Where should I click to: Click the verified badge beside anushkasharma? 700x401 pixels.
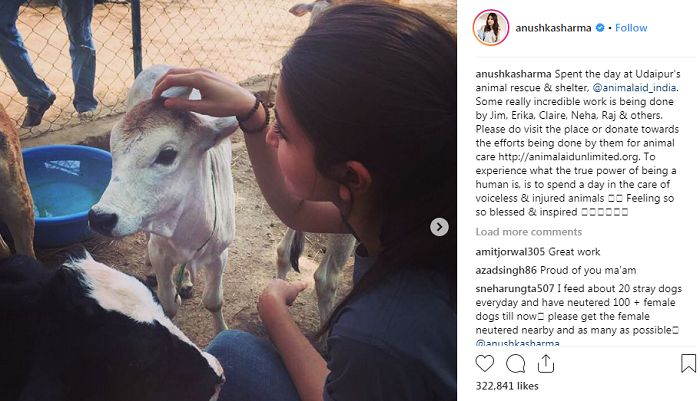pos(600,28)
